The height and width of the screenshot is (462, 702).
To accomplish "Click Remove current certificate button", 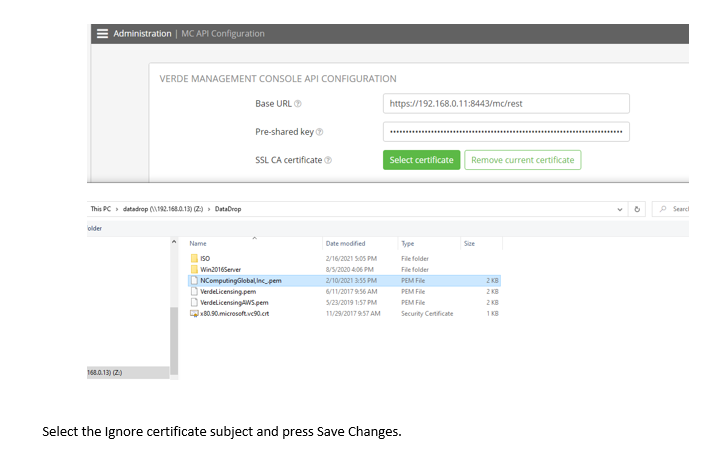I will [522, 160].
